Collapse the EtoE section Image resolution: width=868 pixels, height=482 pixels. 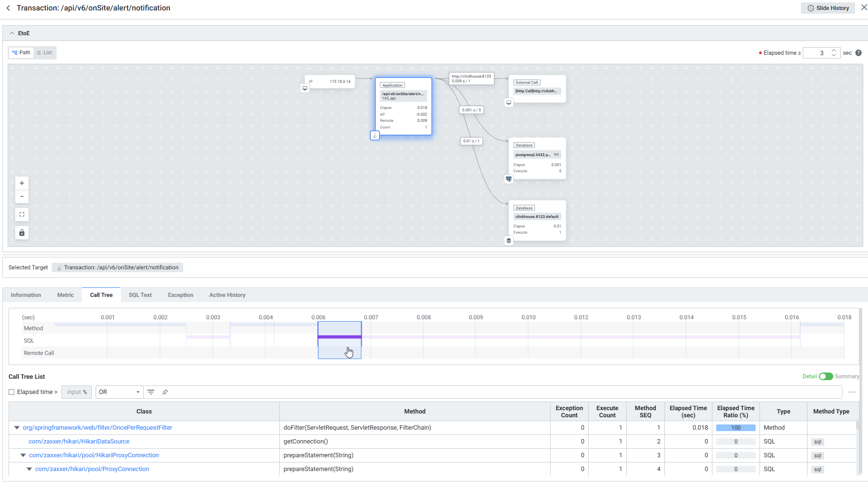(x=12, y=33)
